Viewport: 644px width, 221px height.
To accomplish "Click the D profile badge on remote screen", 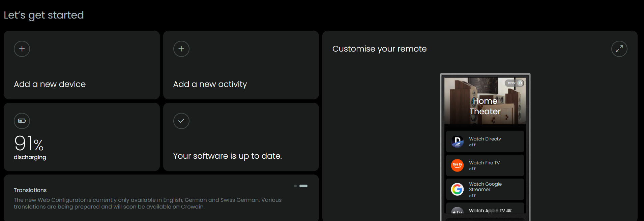I will click(x=520, y=83).
